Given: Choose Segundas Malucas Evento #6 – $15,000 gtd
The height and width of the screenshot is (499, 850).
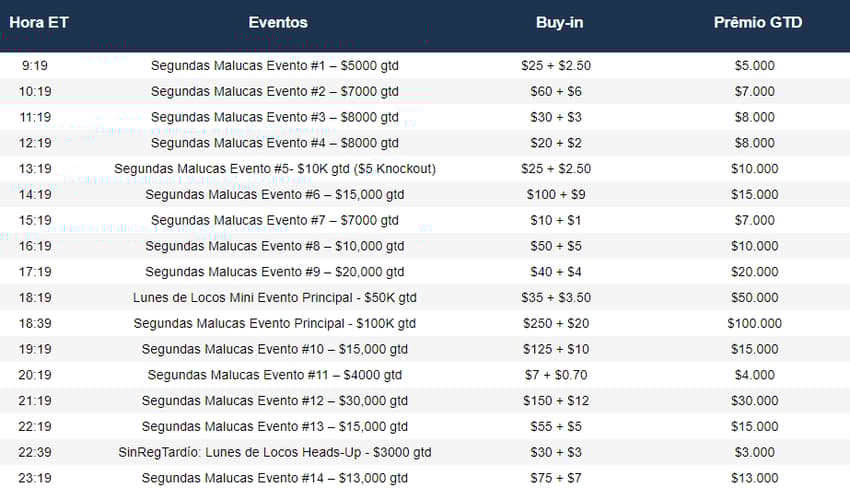Looking at the screenshot, I should click(274, 195).
